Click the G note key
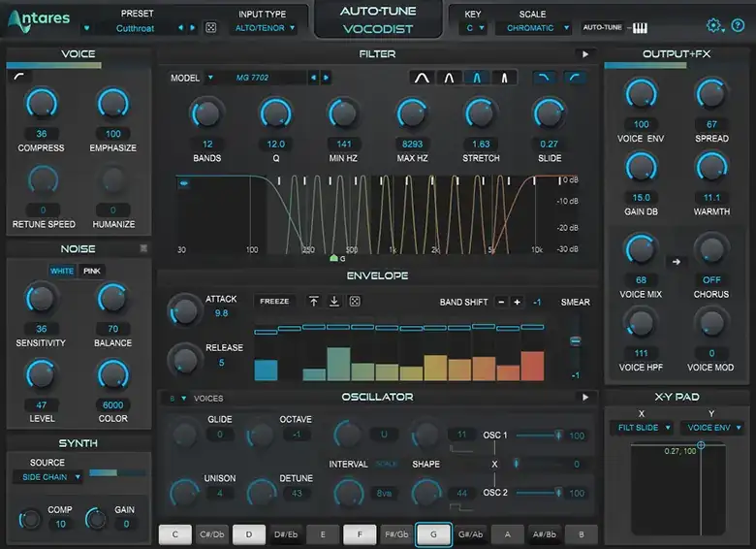 coord(433,534)
